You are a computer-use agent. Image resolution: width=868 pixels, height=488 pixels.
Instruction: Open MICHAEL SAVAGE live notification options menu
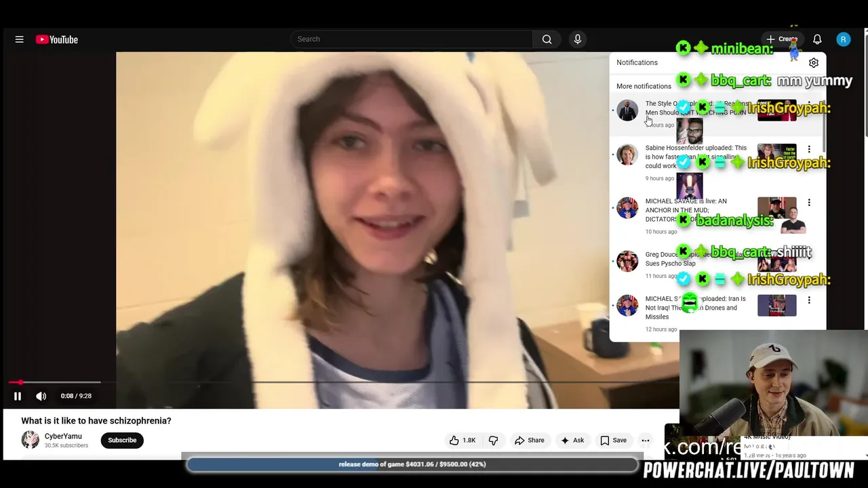809,203
